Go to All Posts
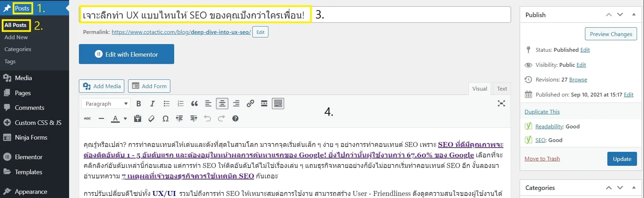Screen dimensions: 644x198 15,25
